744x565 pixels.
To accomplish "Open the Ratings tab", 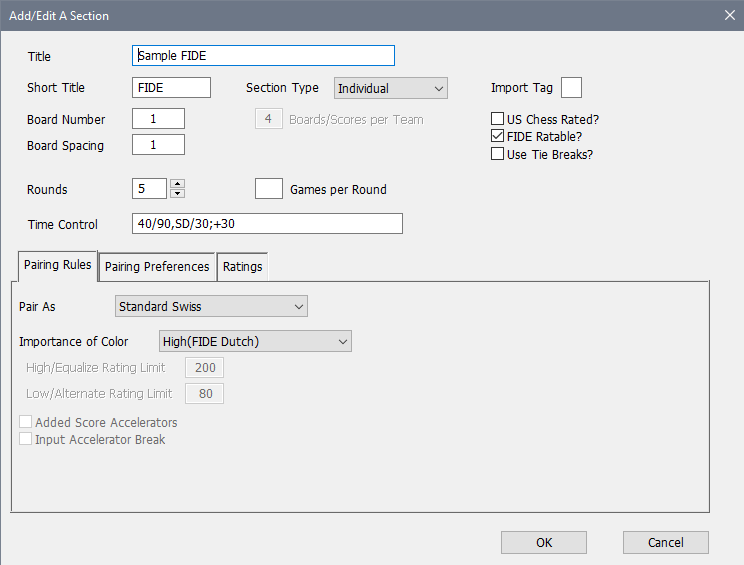I will pos(242,266).
